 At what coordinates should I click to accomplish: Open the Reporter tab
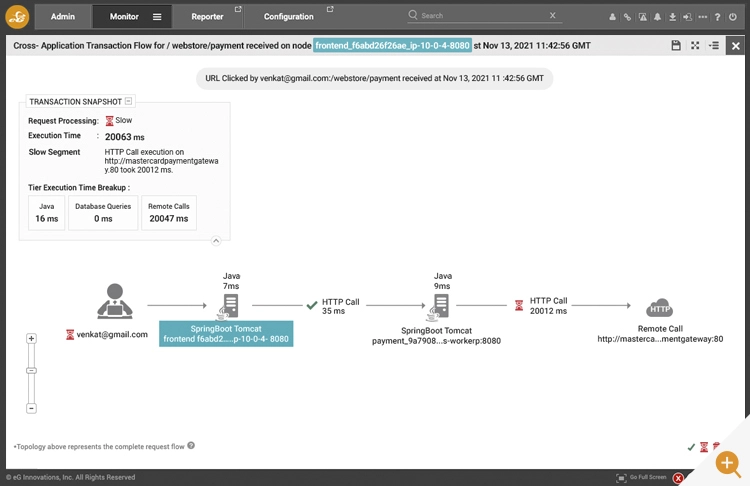(x=207, y=17)
